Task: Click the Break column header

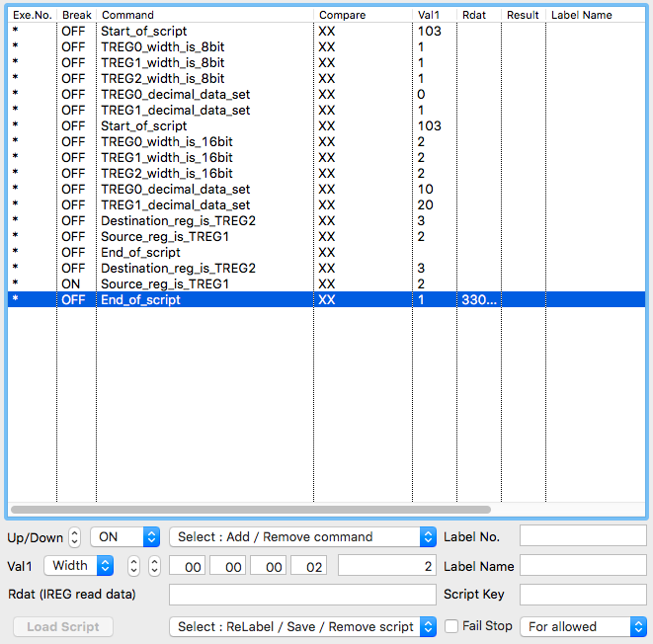Action: pos(77,15)
